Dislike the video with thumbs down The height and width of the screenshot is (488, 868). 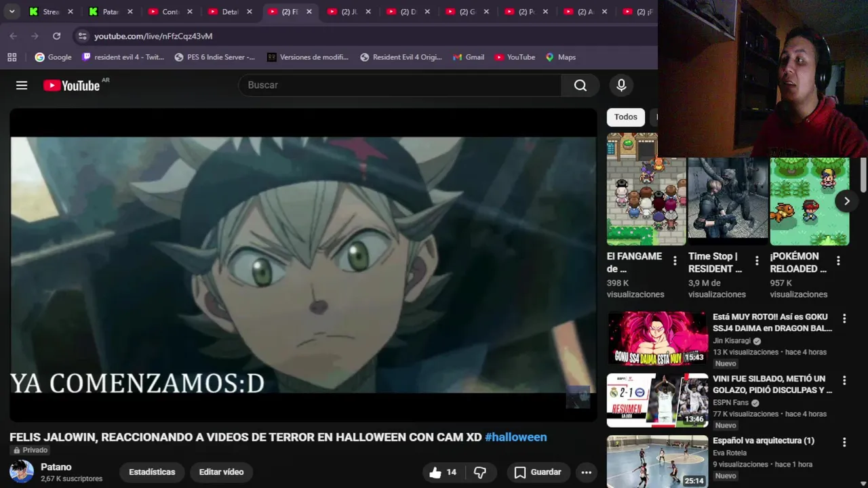click(480, 472)
